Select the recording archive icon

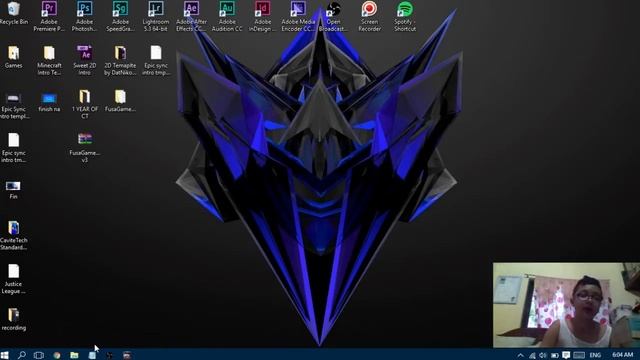13,319
